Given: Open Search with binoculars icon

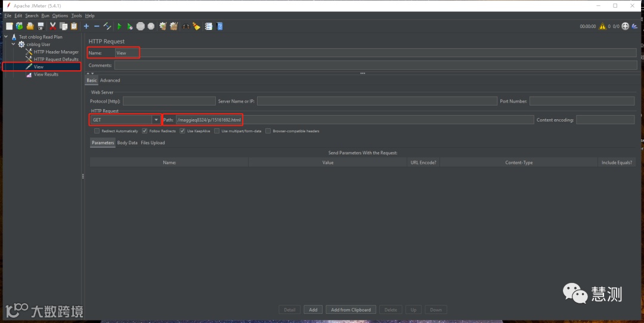Looking at the screenshot, I should [186, 26].
